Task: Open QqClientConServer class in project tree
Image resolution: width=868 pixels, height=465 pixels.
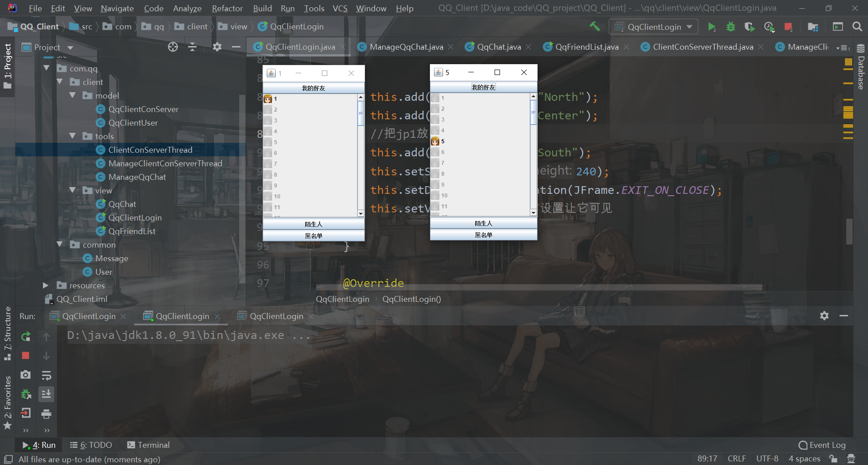Action: [143, 109]
